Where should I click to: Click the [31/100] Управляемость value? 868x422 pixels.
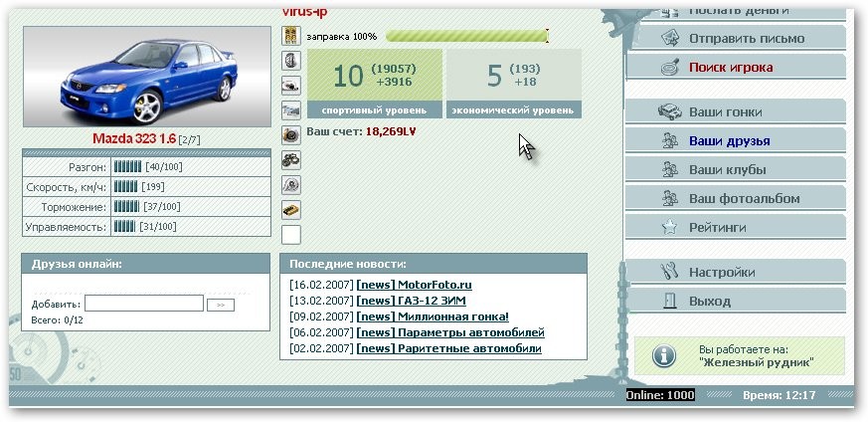pyautogui.click(x=158, y=227)
